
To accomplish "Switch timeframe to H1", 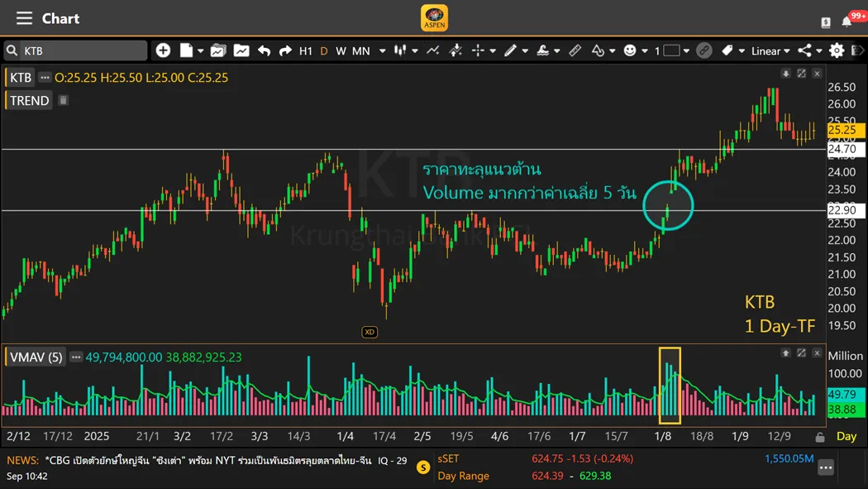I will click(306, 50).
